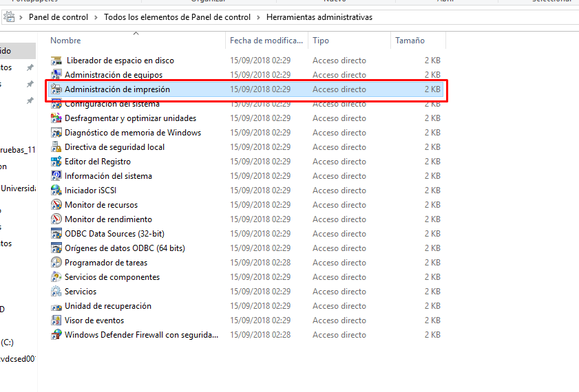Select the Windows Defender Firewall icon
The width and height of the screenshot is (579, 392).
56,335
